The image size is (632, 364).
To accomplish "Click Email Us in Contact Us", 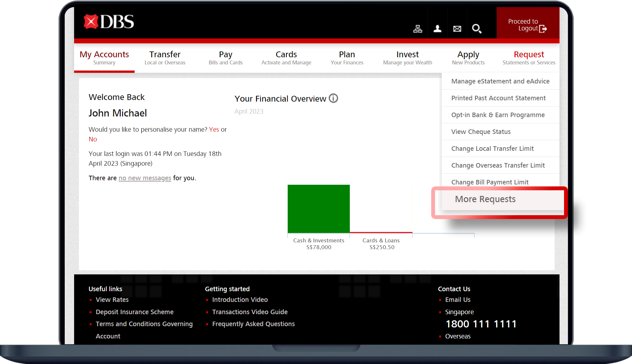I will point(458,300).
